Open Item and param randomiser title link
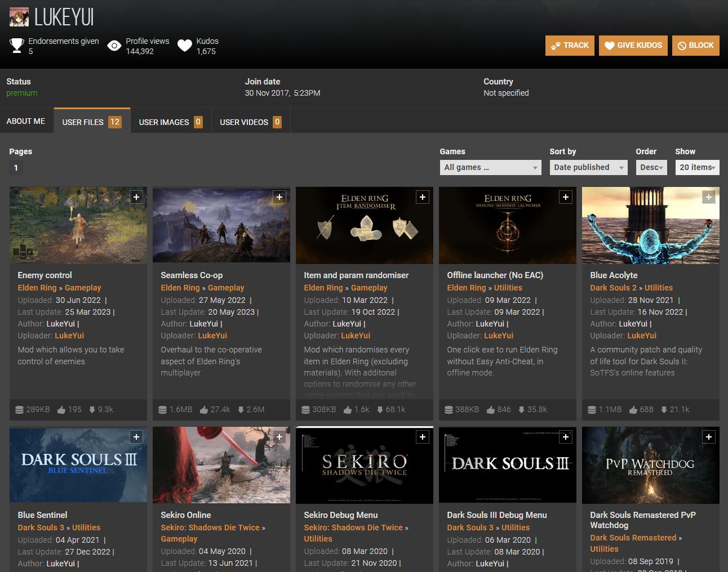The image size is (728, 572). [356, 275]
